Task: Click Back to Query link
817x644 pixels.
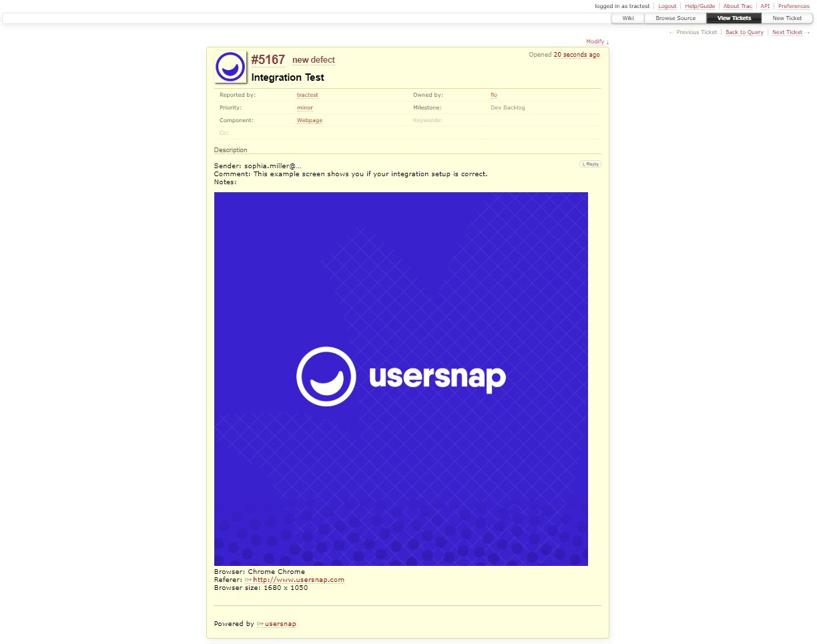Action: [x=744, y=32]
